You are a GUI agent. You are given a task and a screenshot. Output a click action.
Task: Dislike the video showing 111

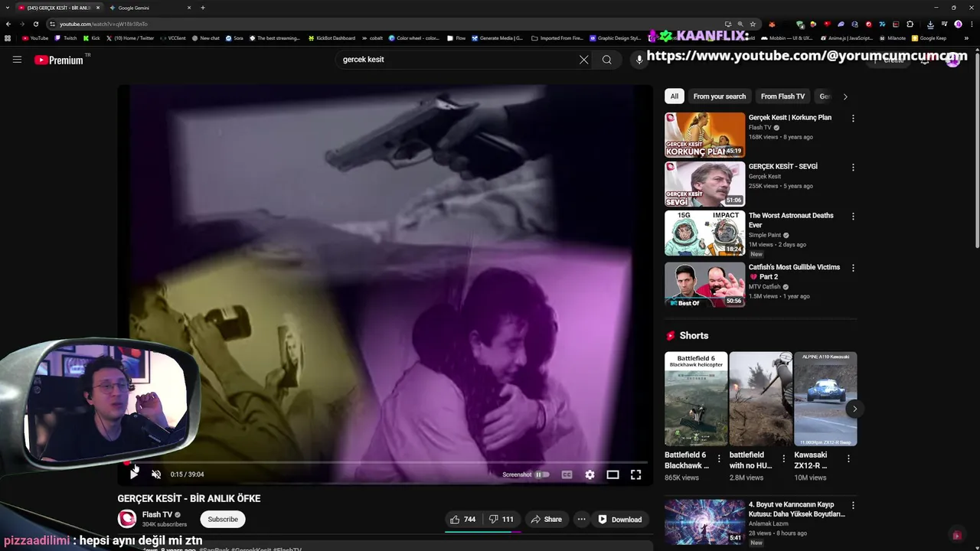(501, 520)
